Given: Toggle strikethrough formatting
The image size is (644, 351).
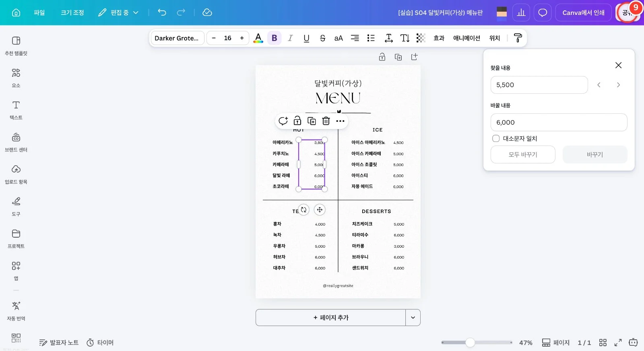Looking at the screenshot, I should [x=322, y=38].
